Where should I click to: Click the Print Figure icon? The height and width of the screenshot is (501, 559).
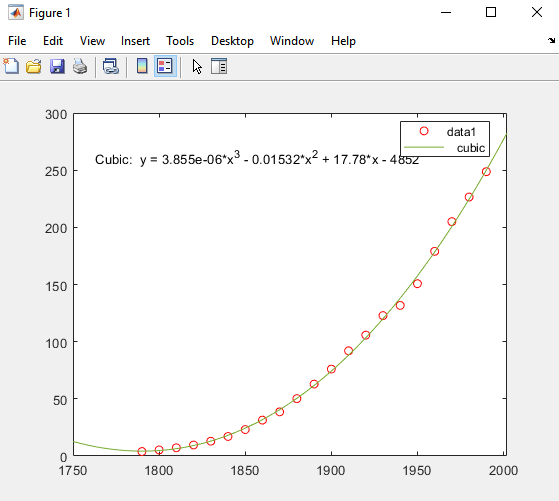click(x=80, y=67)
